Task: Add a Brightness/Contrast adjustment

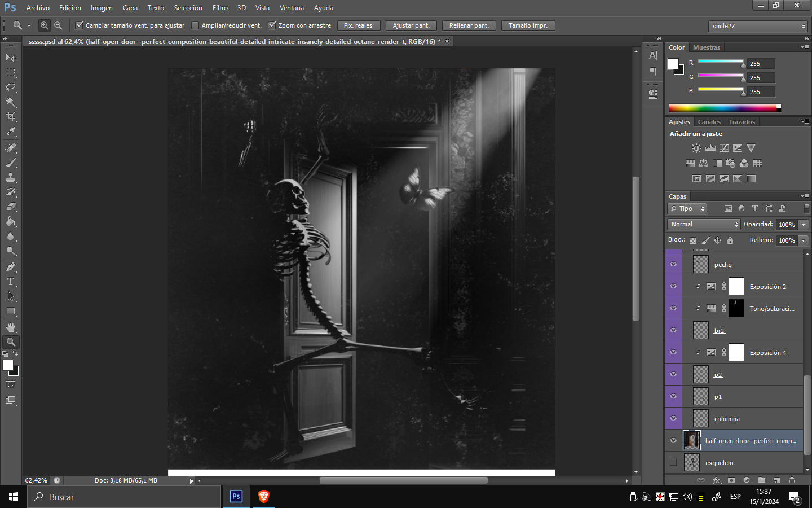Action: (696, 148)
